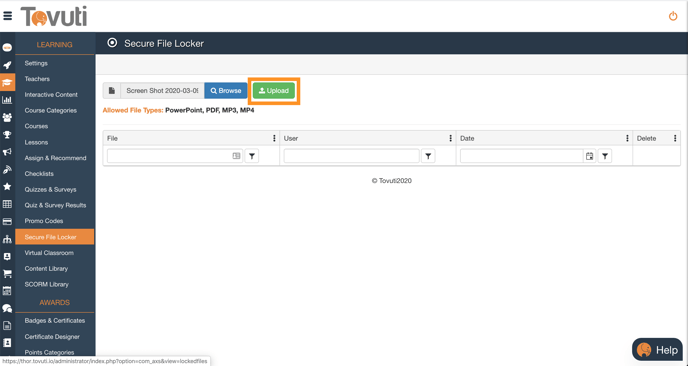
Task: Click the User filter text field
Action: click(351, 156)
